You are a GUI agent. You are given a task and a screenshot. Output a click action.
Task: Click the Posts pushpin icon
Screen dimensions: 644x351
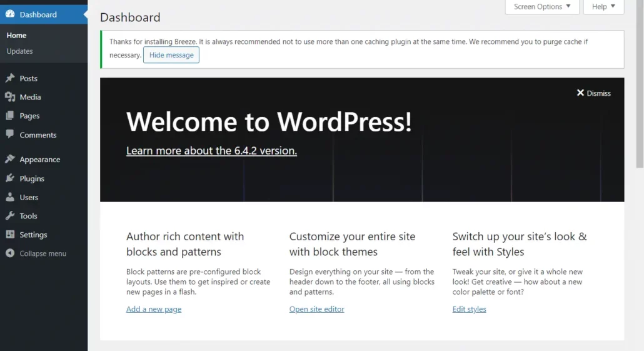[x=10, y=78]
